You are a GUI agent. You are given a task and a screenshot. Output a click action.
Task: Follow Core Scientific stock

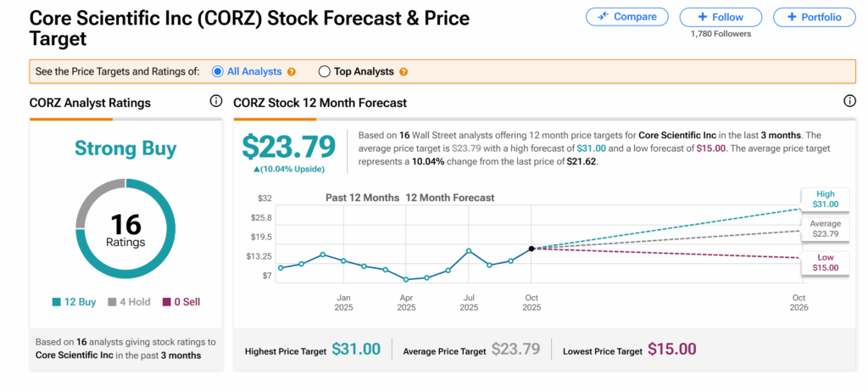pyautogui.click(x=721, y=17)
